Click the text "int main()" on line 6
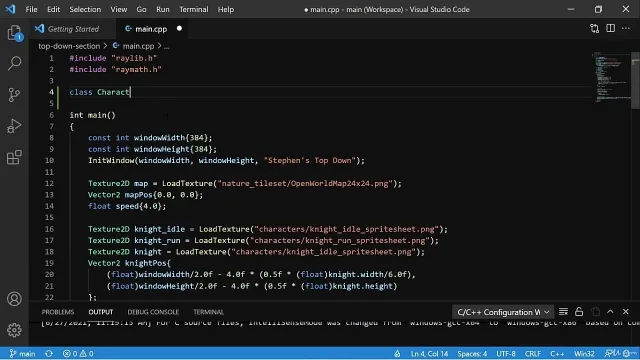The height and width of the screenshot is (360, 640). 93,115
